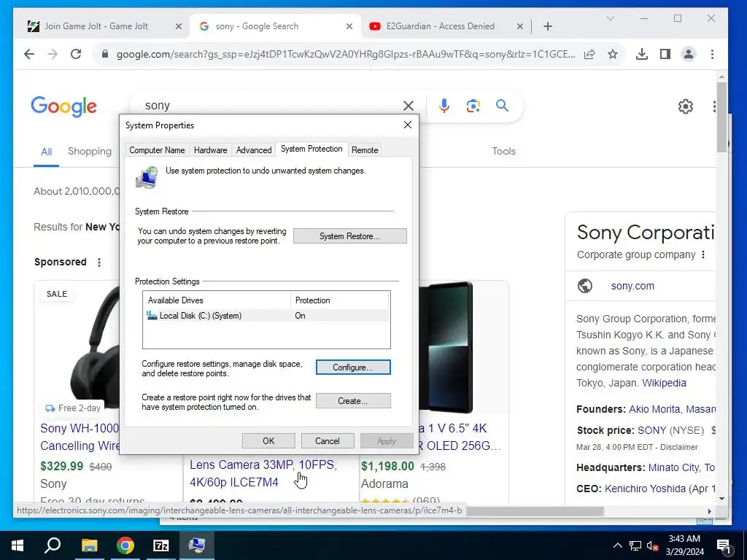This screenshot has height=560, width=747.
Task: Open Chrome tab search dropdown arrow
Action: [x=611, y=18]
